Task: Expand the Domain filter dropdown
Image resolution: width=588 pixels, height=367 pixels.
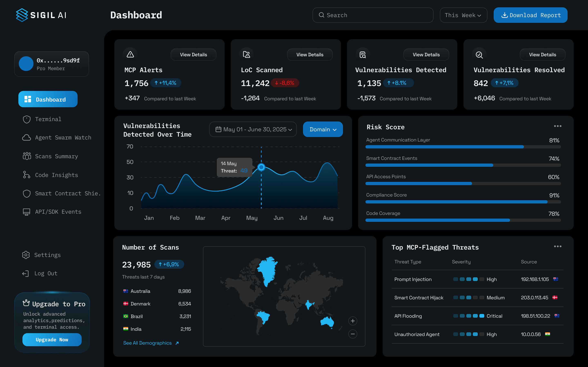Action: [x=323, y=129]
